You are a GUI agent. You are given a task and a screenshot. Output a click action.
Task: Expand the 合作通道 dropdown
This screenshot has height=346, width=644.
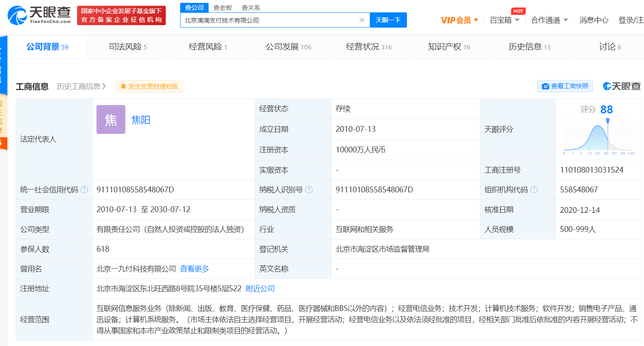tap(549, 20)
